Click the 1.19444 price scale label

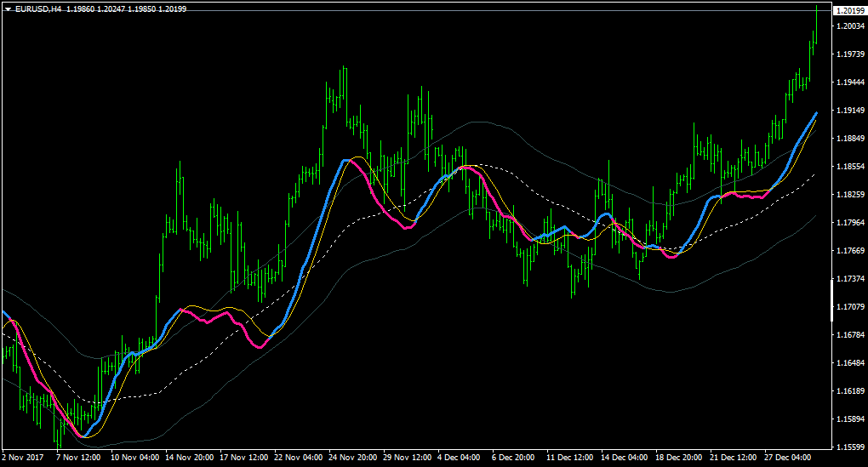[x=850, y=82]
